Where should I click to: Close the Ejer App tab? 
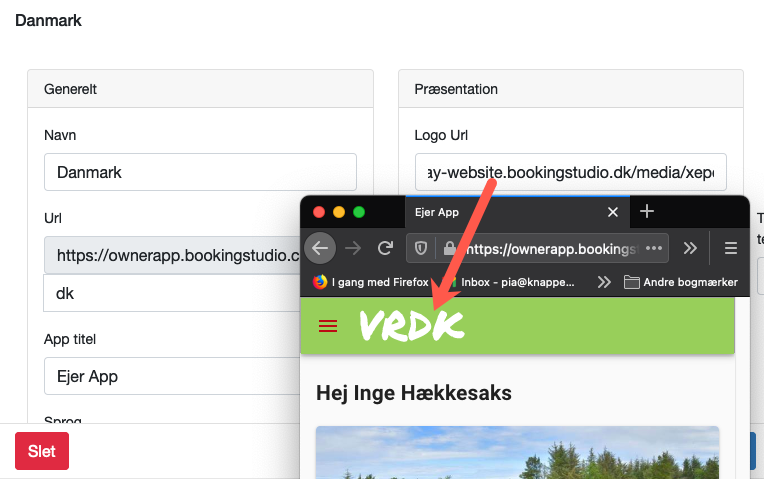(x=613, y=212)
